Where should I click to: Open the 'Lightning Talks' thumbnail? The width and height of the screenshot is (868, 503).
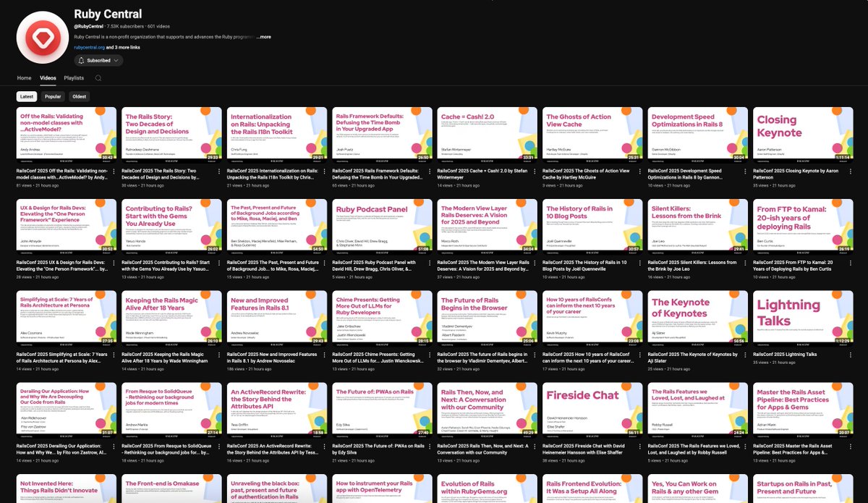pos(803,318)
